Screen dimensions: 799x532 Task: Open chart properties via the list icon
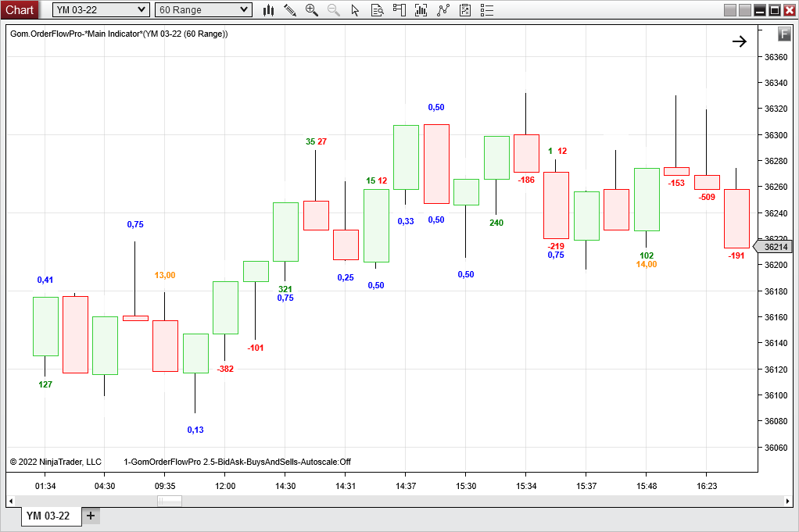486,10
